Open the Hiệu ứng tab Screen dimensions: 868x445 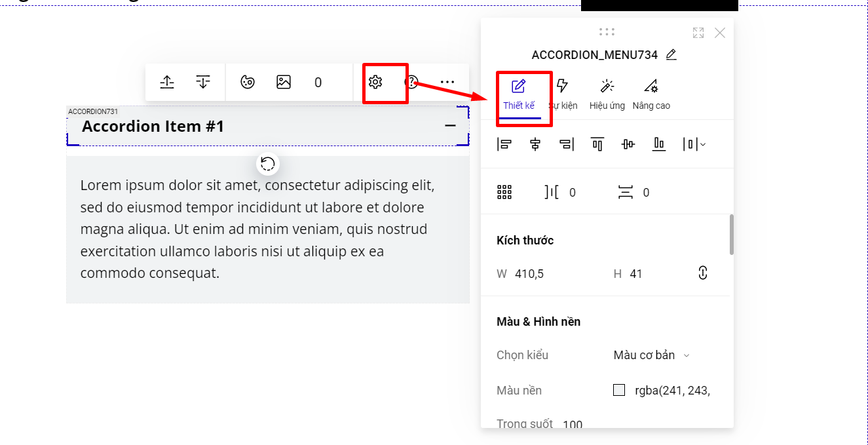click(607, 94)
